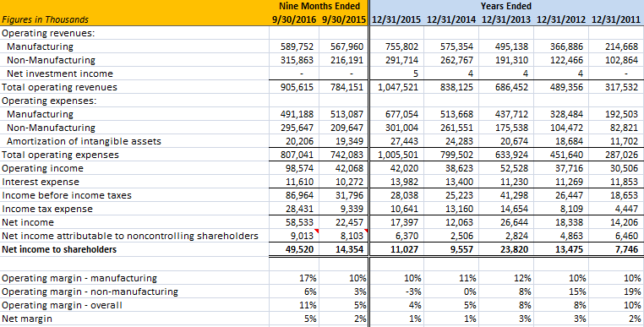Screen dimensions: 644x327
Task: Click the 'Net investment income' label
Action: point(60,74)
